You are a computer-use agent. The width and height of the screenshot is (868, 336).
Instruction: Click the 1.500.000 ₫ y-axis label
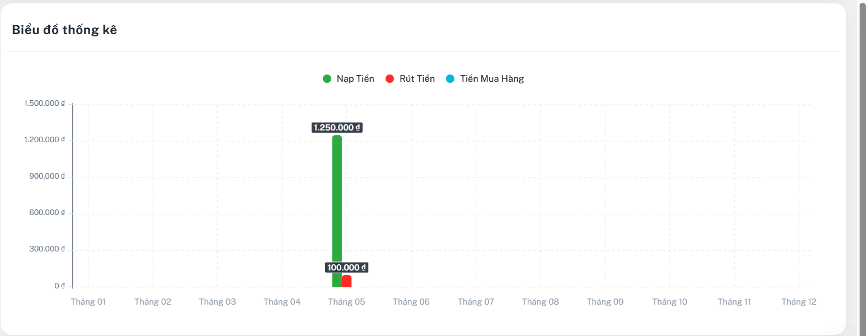click(x=45, y=104)
